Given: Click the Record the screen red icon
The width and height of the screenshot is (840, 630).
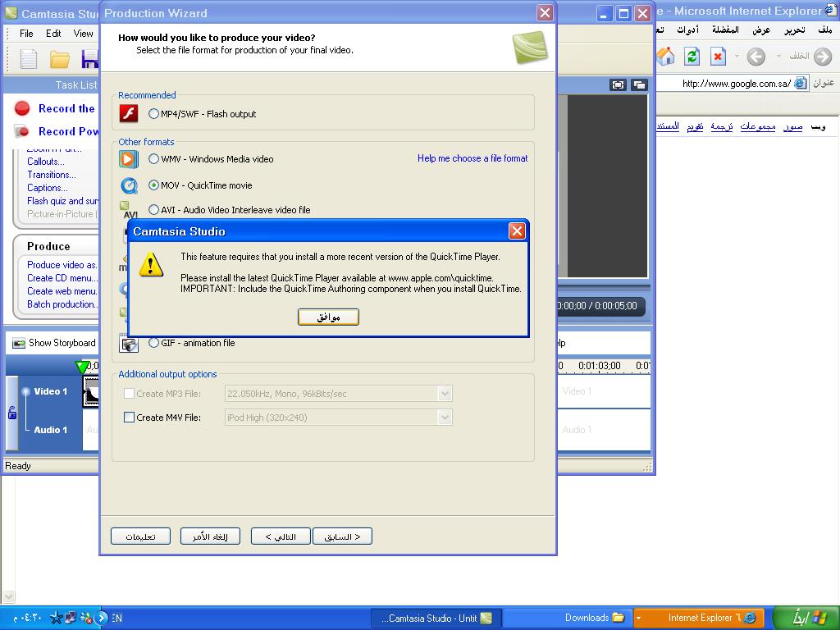Looking at the screenshot, I should 22,109.
